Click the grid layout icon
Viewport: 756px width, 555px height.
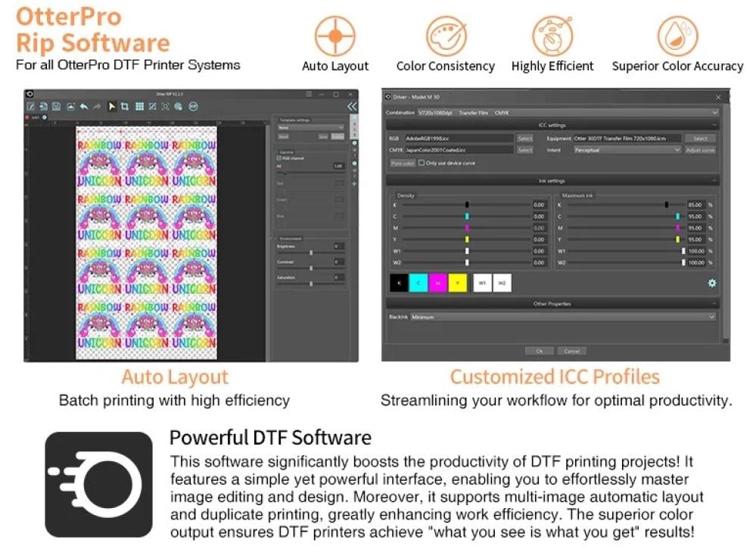[140, 107]
